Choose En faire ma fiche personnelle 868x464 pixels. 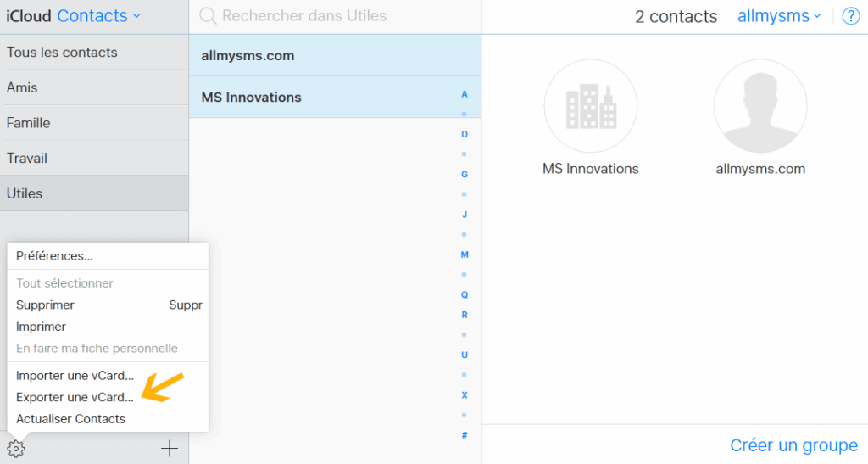click(x=108, y=349)
